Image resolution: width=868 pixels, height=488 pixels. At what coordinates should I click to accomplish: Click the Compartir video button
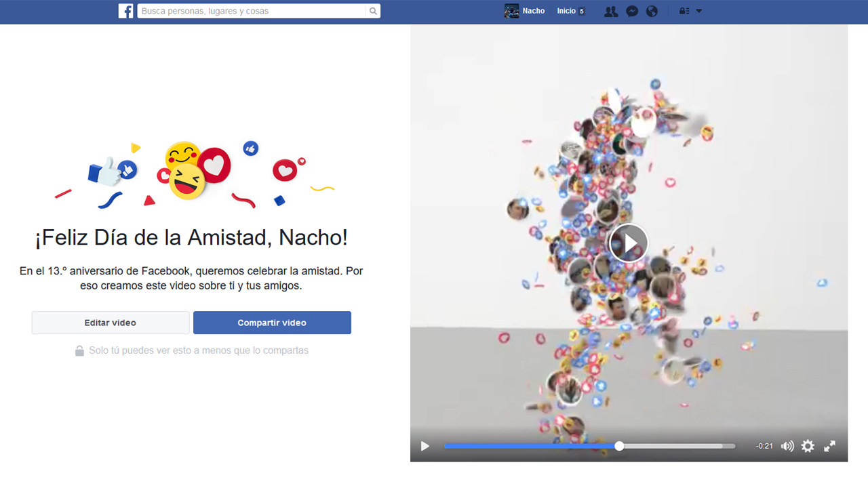[x=272, y=323]
